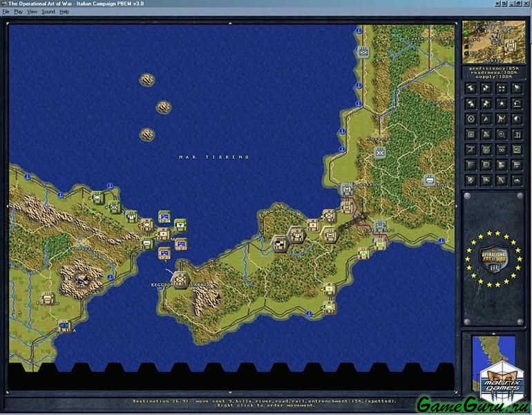Click the curved return arrow button

pos(517,103)
